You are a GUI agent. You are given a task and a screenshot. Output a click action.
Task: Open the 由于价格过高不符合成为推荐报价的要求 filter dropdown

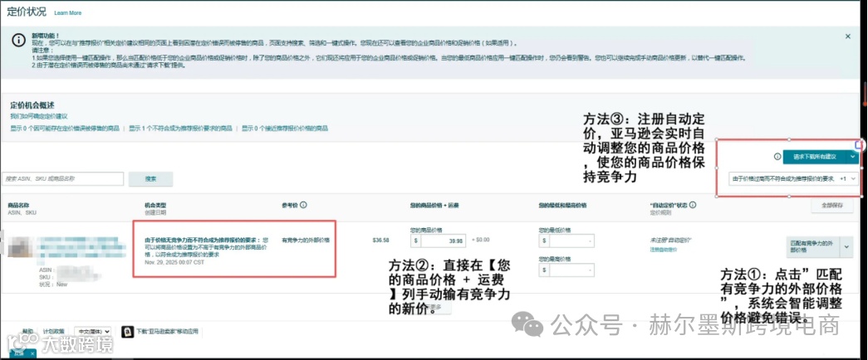794,178
